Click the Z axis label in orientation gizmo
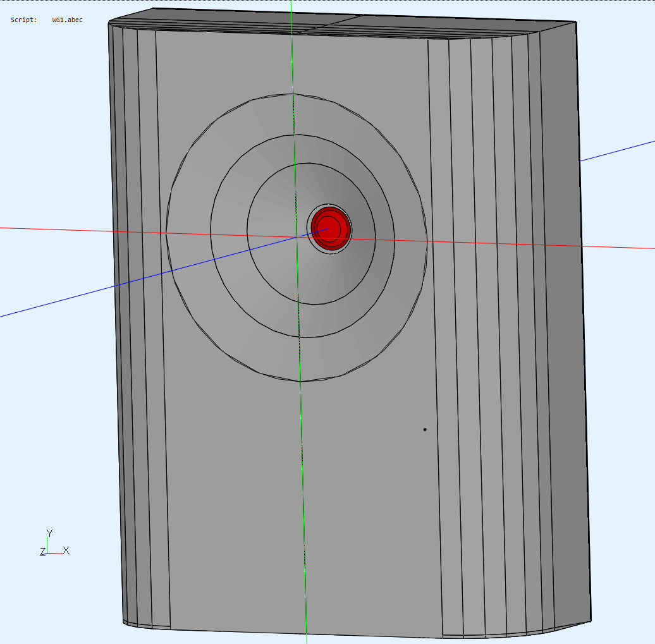The width and height of the screenshot is (655, 644). [x=42, y=552]
